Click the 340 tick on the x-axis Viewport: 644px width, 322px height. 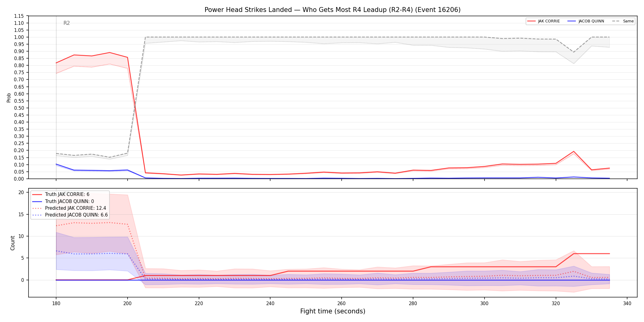pos(627,304)
